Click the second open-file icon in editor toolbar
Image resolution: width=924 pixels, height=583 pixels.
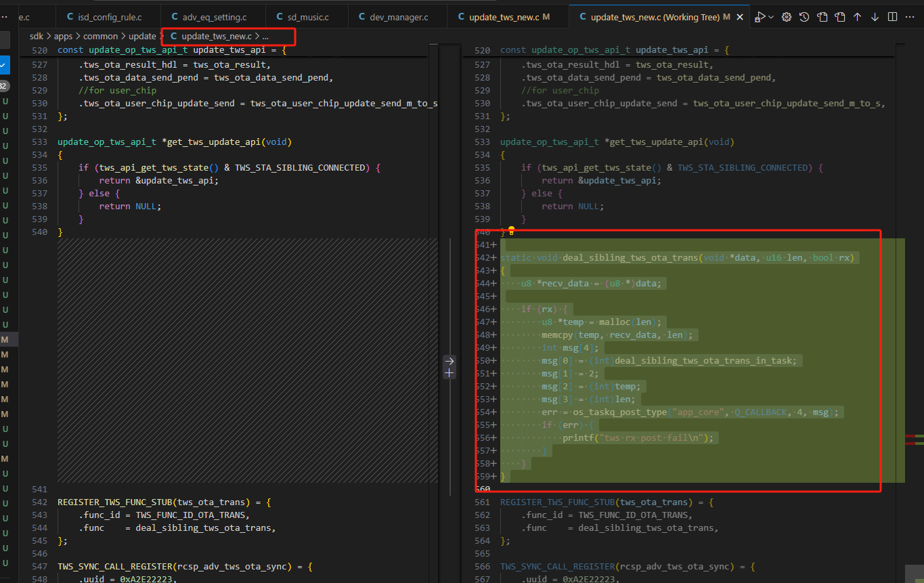click(840, 17)
